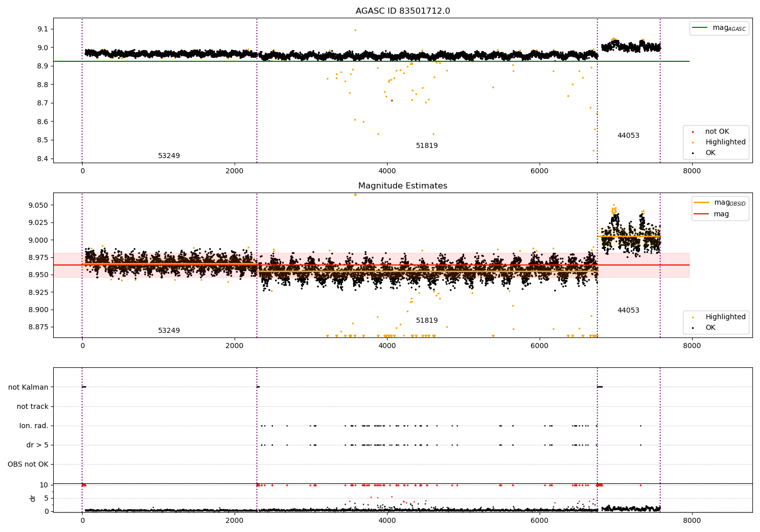Click the red 'not OK' data point in top plot
Image resolution: width=760 pixels, height=532 pixels.
click(392, 100)
